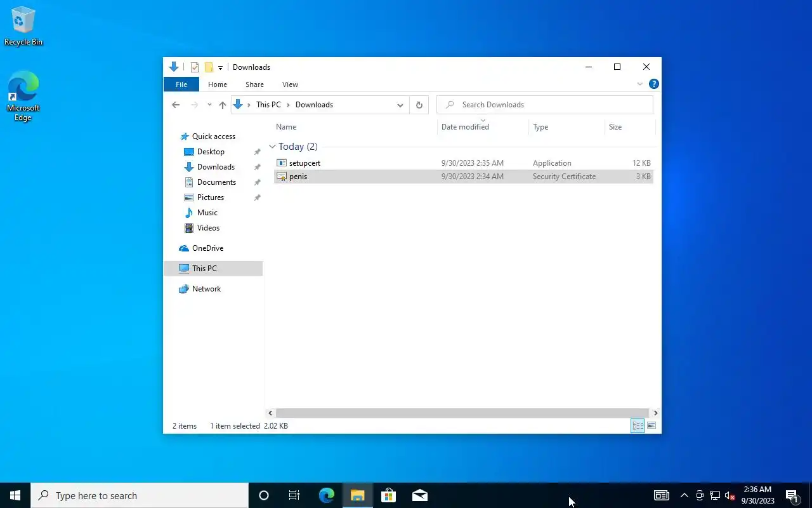Click the security certificate file icon
This screenshot has width=812, height=508.
282,177
